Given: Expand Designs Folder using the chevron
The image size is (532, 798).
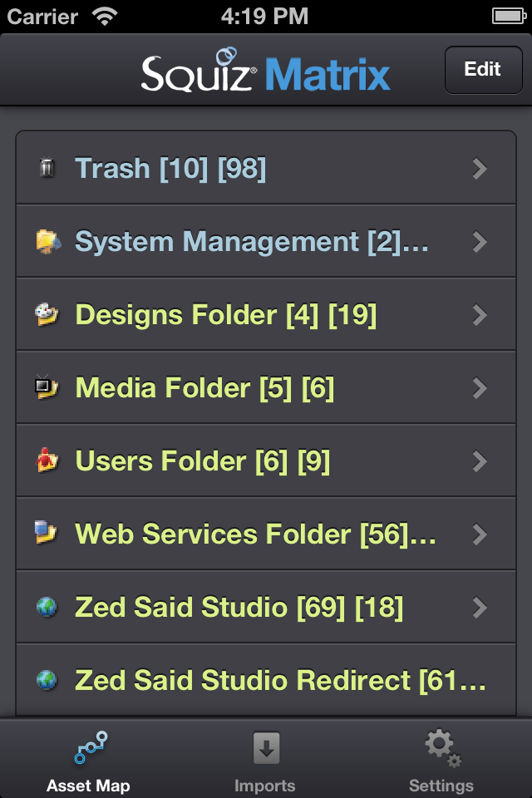Looking at the screenshot, I should tap(479, 315).
